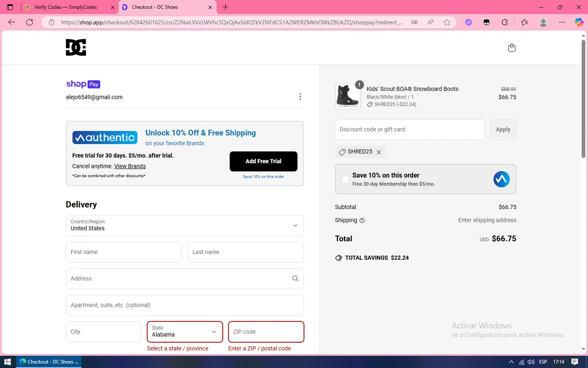Tick the Save 10% on this order checkbox
The width and height of the screenshot is (588, 368).
tap(345, 180)
